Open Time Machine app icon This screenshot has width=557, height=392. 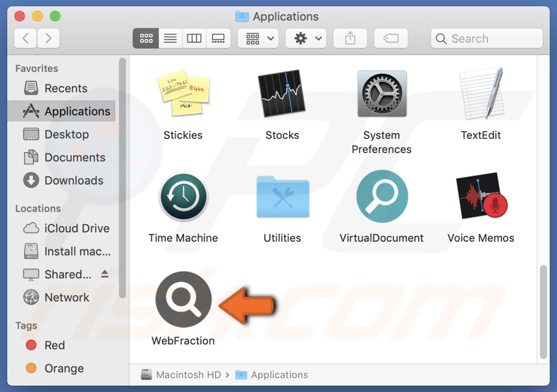(183, 197)
